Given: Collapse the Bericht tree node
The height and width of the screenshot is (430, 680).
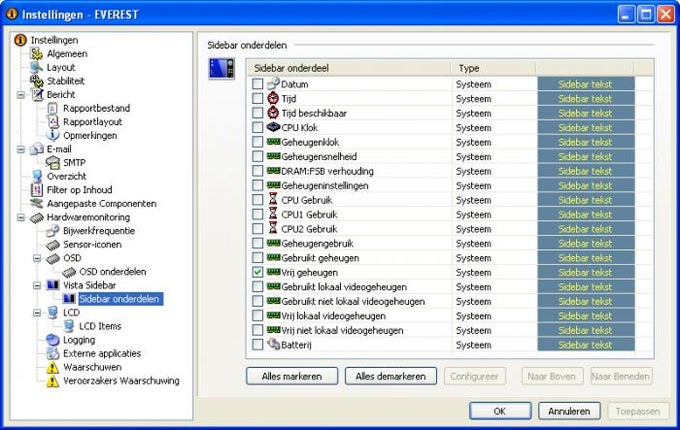Looking at the screenshot, I should click(x=21, y=94).
